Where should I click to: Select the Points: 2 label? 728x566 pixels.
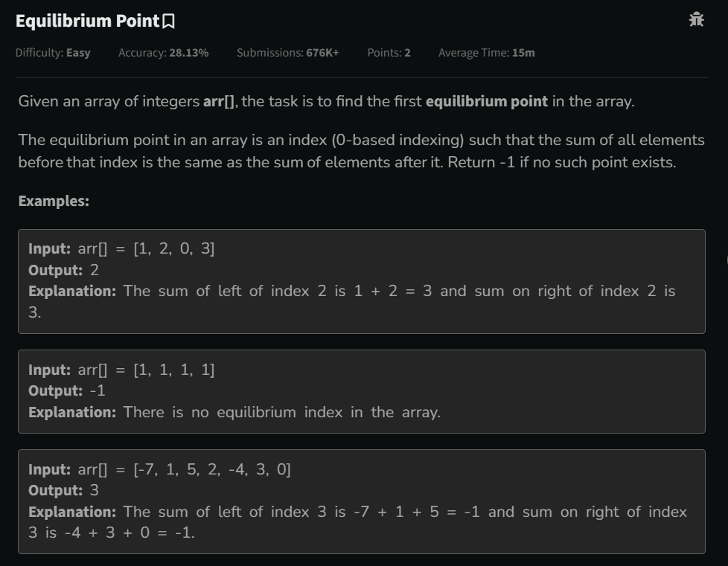pyautogui.click(x=387, y=52)
